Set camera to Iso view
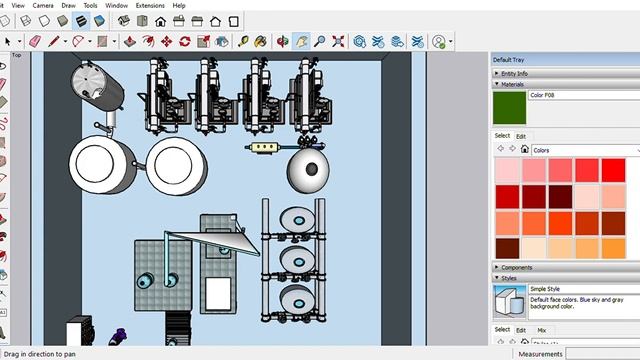 [x=124, y=21]
